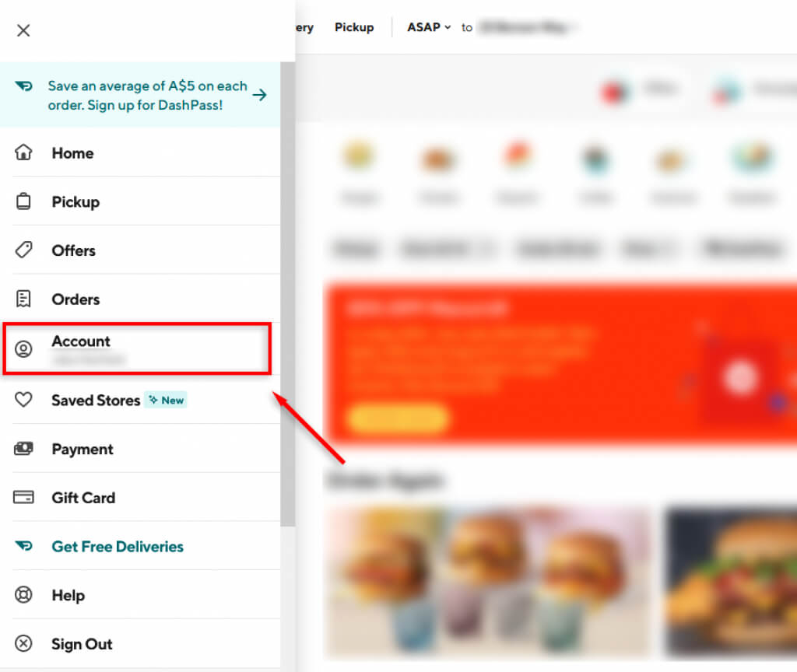Switch to the Pickup tab in header

pos(354,27)
